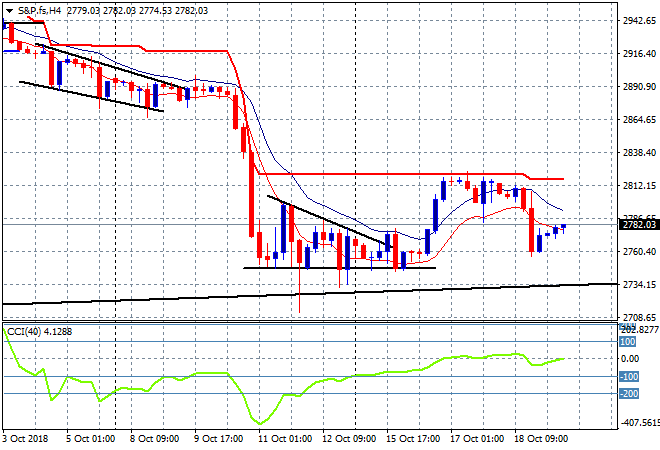Click the 2916.40 price axis label
The width and height of the screenshot is (660, 450).
pos(639,53)
